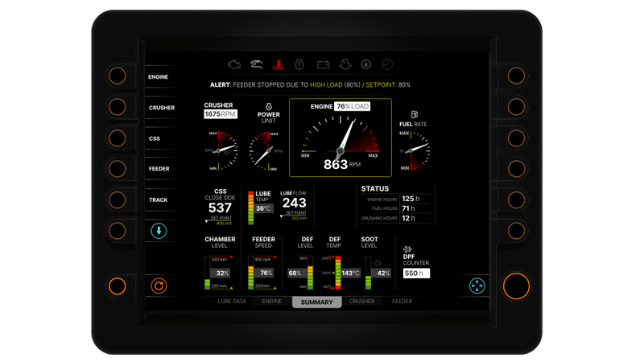Image resolution: width=644 pixels, height=362 pixels.
Task: Open the Crusher side menu
Action: pos(161,108)
